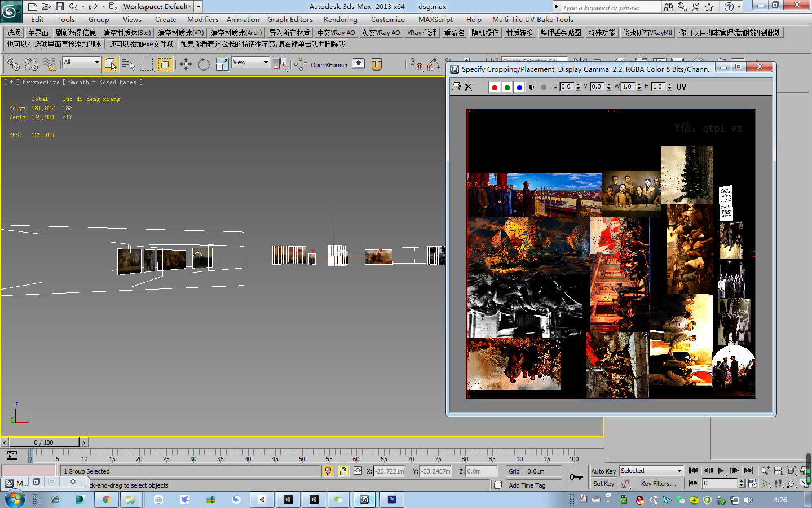Click the Use Pivot Point Center icon

(x=280, y=64)
